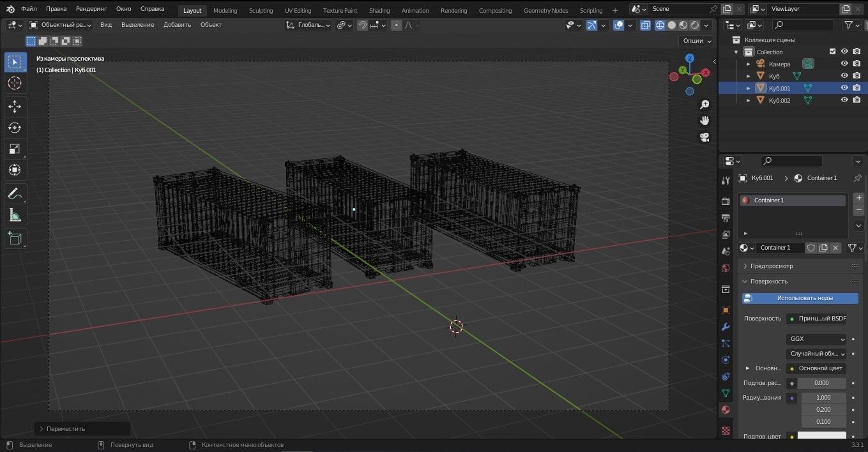Toggle show gizmo button
868x452 pixels.
tap(591, 25)
